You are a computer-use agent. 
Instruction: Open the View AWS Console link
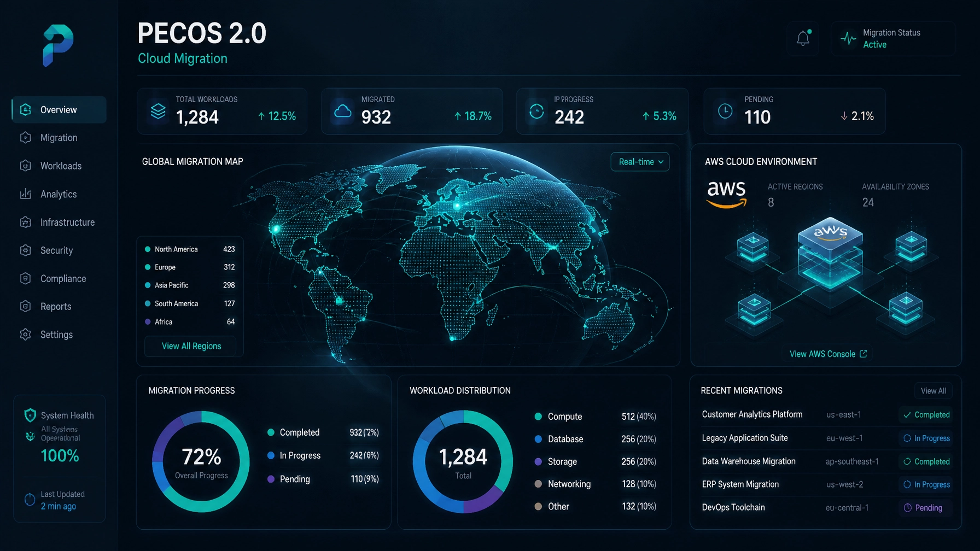tap(828, 354)
